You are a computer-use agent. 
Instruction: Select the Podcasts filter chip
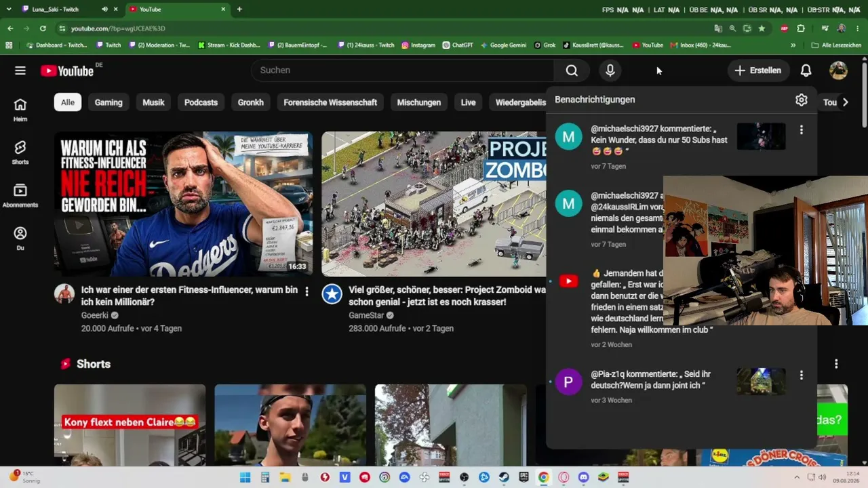(x=201, y=102)
